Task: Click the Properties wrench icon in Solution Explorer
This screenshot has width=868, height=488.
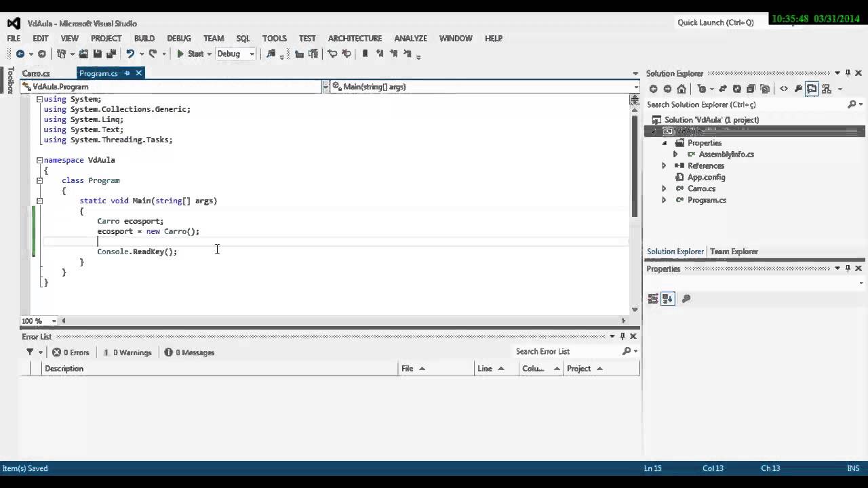Action: pos(798,89)
